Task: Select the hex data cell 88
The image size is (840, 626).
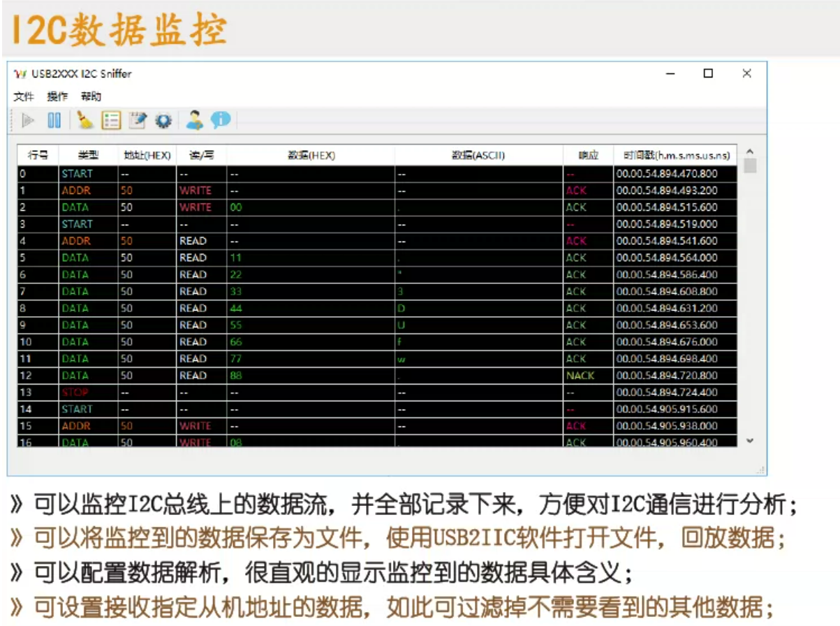Action: 311,375
